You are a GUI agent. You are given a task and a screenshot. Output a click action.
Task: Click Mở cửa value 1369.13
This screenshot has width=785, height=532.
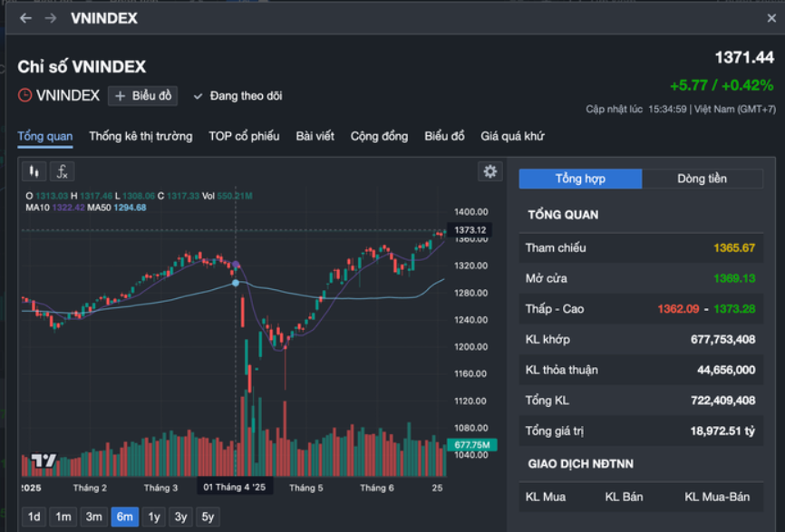pos(734,278)
